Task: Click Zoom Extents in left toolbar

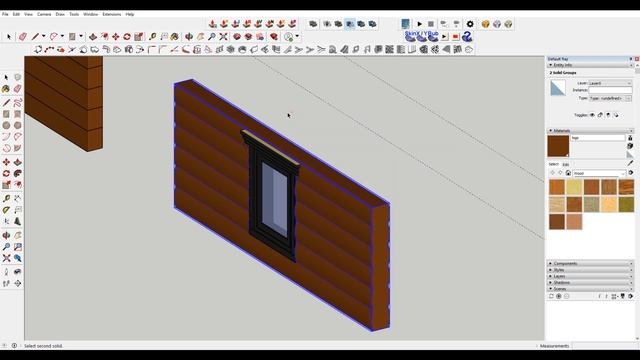Action: 6,258
